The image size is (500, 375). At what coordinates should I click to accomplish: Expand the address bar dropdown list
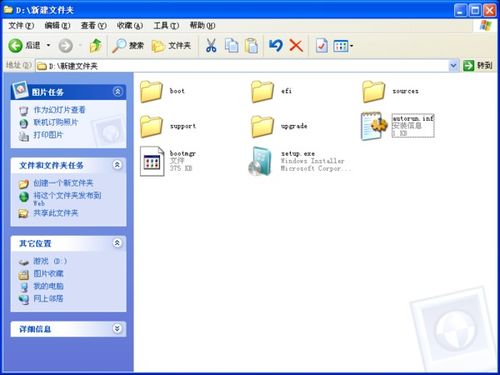click(453, 66)
